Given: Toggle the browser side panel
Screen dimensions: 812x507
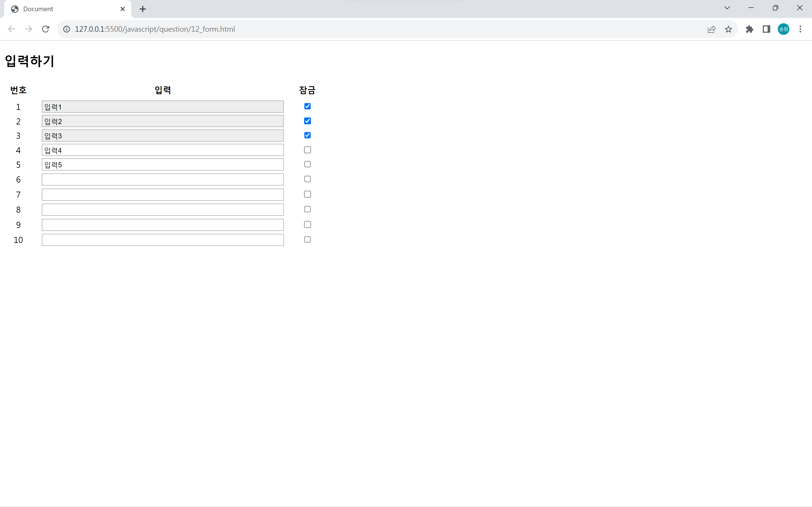Looking at the screenshot, I should coord(766,29).
